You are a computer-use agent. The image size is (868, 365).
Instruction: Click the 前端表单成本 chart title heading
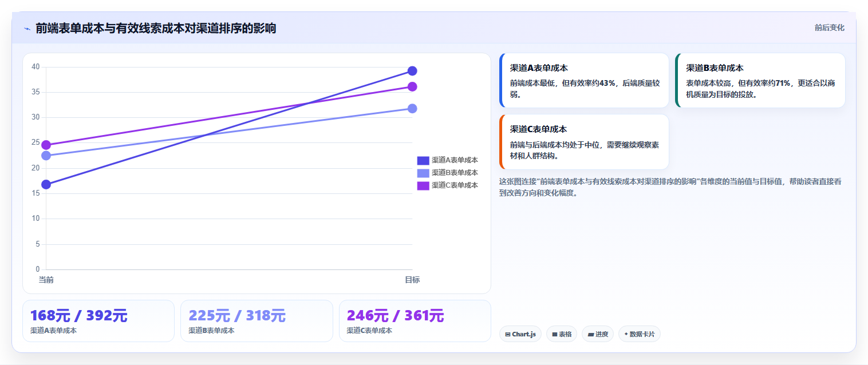156,28
